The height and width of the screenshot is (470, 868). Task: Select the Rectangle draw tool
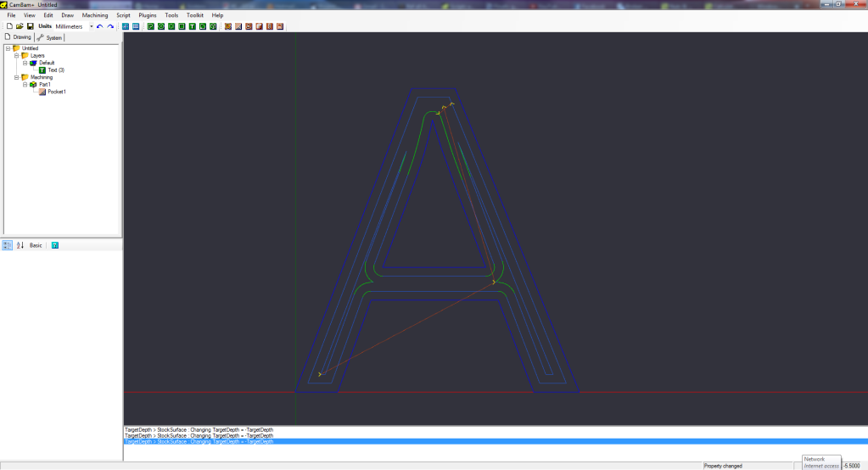[x=182, y=26]
